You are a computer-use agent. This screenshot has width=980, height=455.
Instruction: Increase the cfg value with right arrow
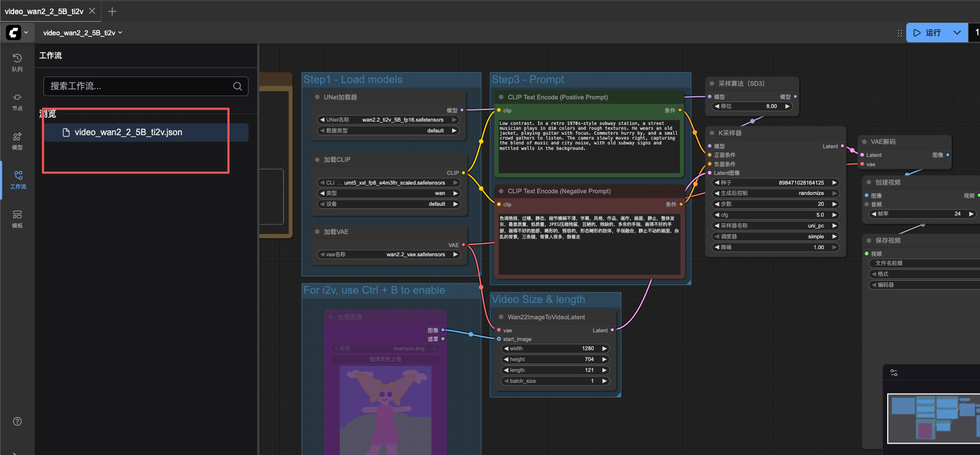click(x=835, y=215)
